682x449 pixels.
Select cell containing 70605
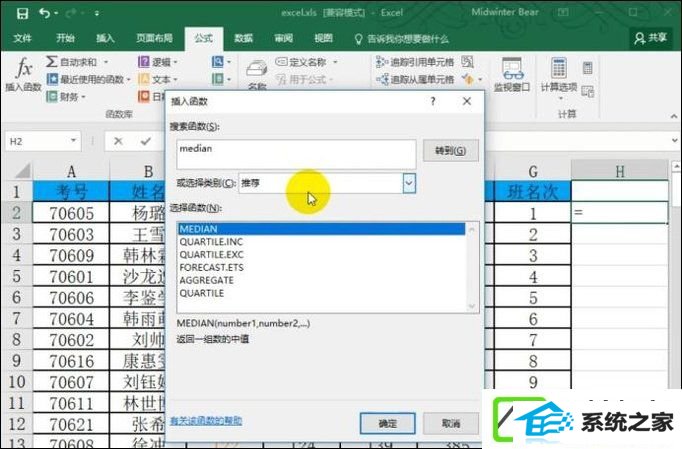pyautogui.click(x=71, y=213)
